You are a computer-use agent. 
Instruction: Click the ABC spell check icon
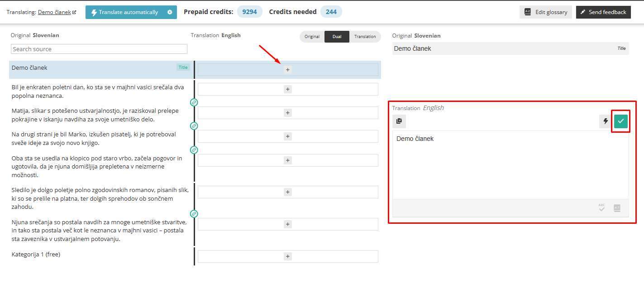[x=601, y=207]
